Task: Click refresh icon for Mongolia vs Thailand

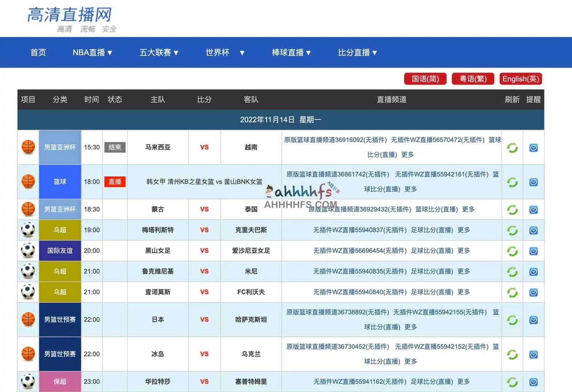Action: pos(512,210)
